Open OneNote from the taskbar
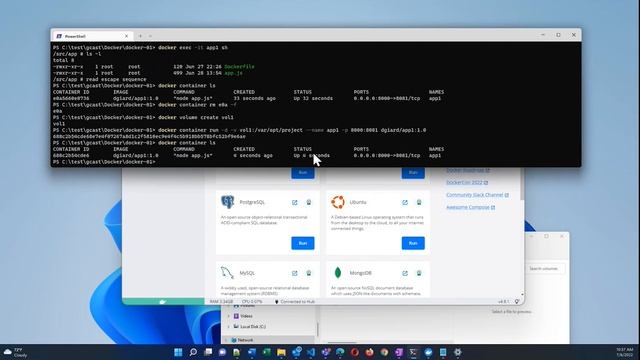The height and width of the screenshot is (360, 640). pyautogui.click(x=399, y=352)
